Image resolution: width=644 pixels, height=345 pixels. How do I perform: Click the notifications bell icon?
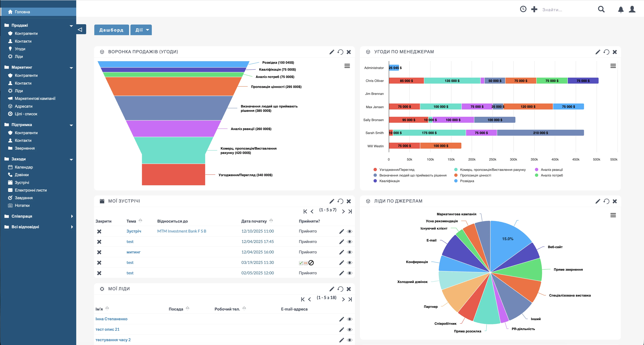pyautogui.click(x=620, y=9)
